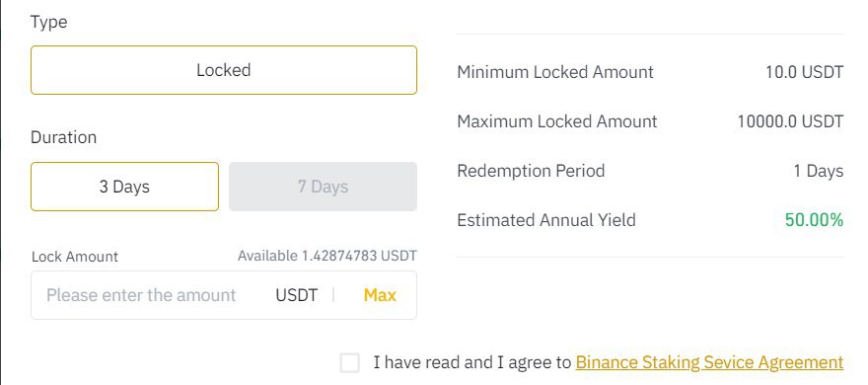
Task: Click the 1 Days redemption value
Action: click(x=818, y=171)
